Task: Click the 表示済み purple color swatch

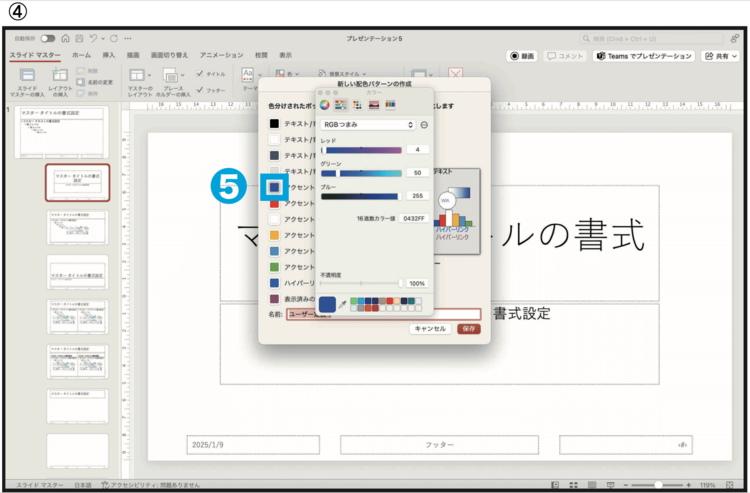Action: [274, 299]
